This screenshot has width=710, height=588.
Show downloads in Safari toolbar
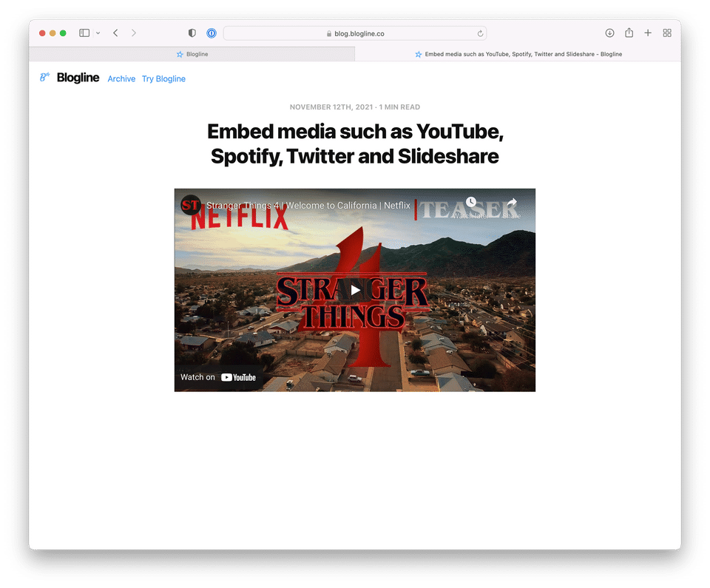[x=609, y=33]
